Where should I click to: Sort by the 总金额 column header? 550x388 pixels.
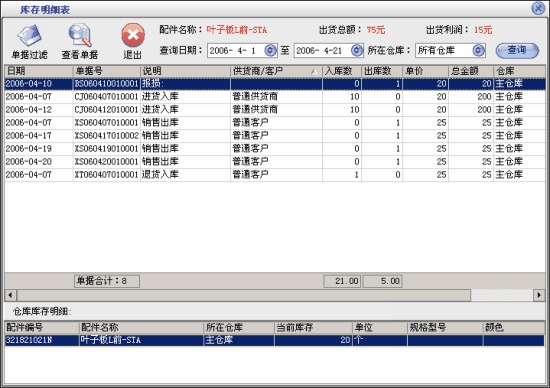471,71
